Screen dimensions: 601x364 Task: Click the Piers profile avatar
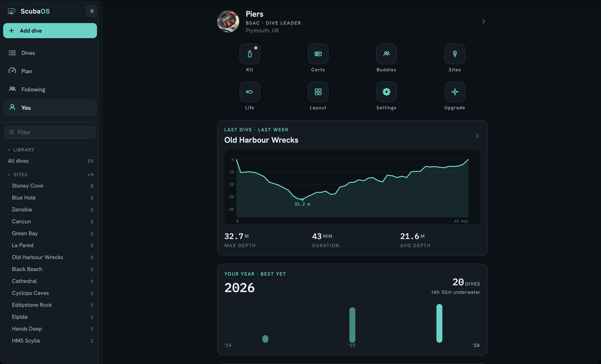pos(228,21)
